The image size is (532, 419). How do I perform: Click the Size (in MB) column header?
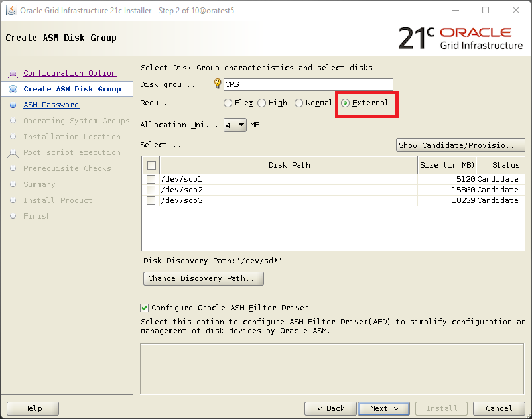[x=447, y=165]
